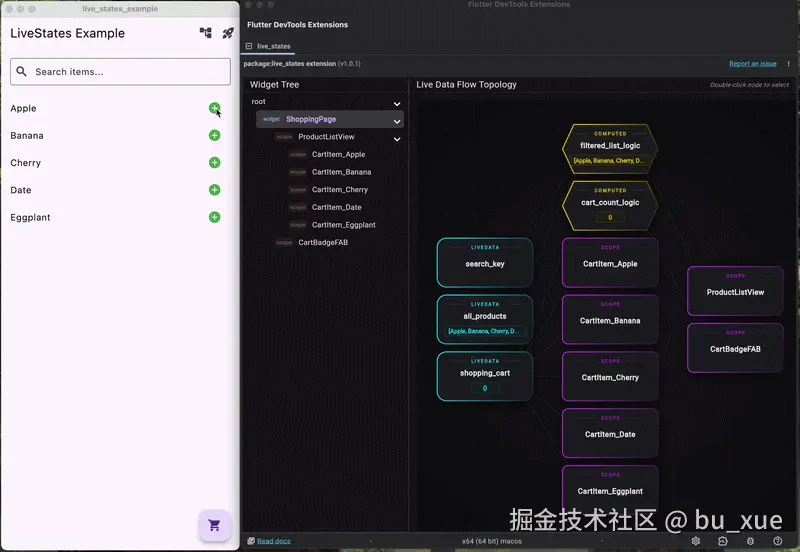The image size is (800, 552).
Task: Select ProductListView in the widget tree
Action: coord(326,137)
